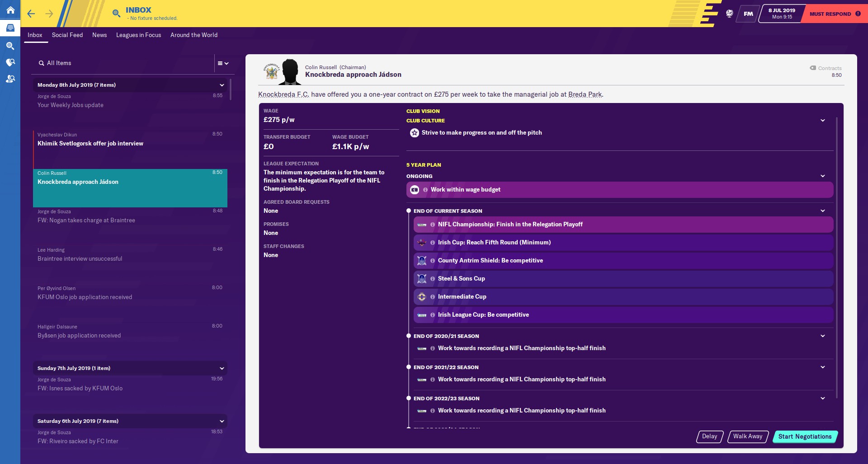The height and width of the screenshot is (464, 868).
Task: Open 'FW: Isnes sacked by KFUM Oslo'
Action: 130,394
